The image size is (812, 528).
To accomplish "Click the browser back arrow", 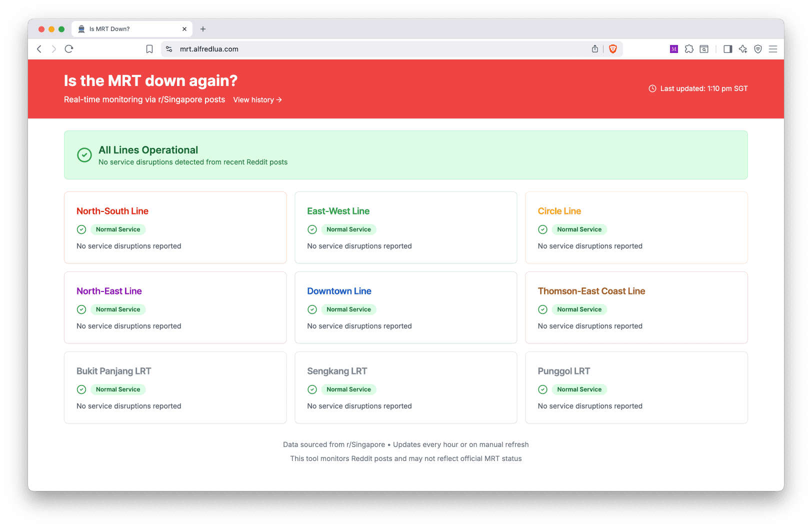I will 39,49.
